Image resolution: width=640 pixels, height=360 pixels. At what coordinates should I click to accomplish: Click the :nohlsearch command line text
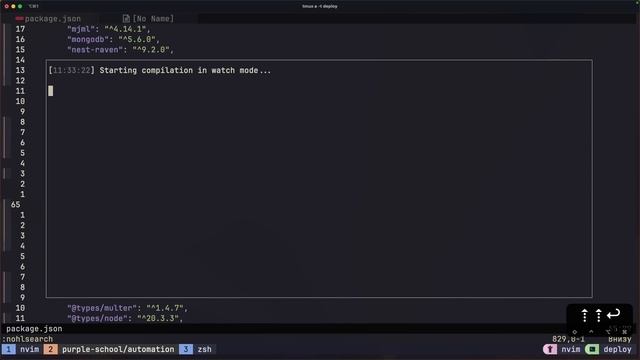pyautogui.click(x=27, y=339)
